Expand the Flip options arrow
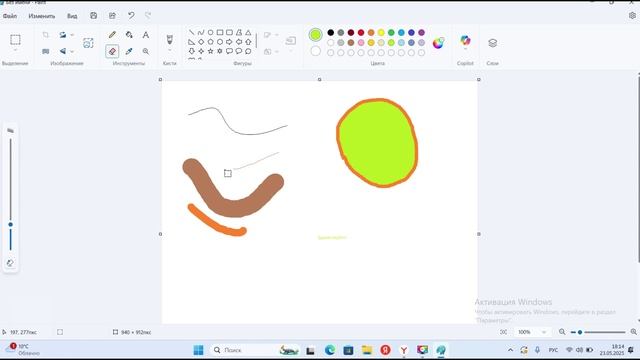 tap(72, 51)
